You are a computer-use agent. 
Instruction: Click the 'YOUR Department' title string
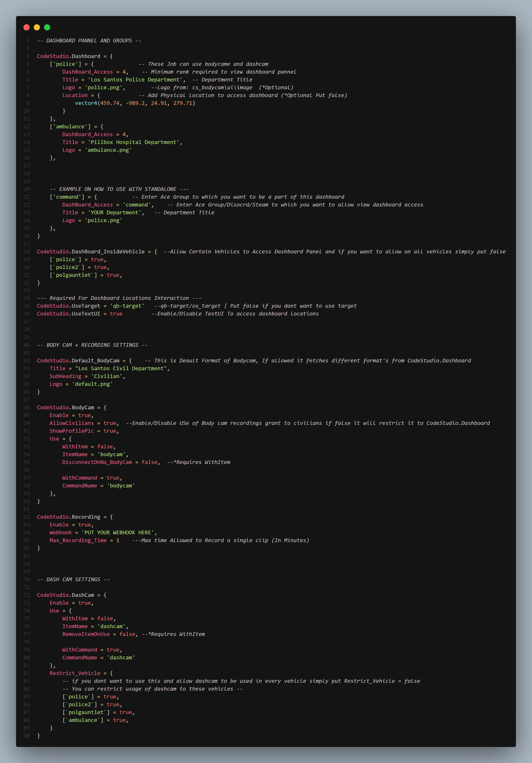pos(114,213)
